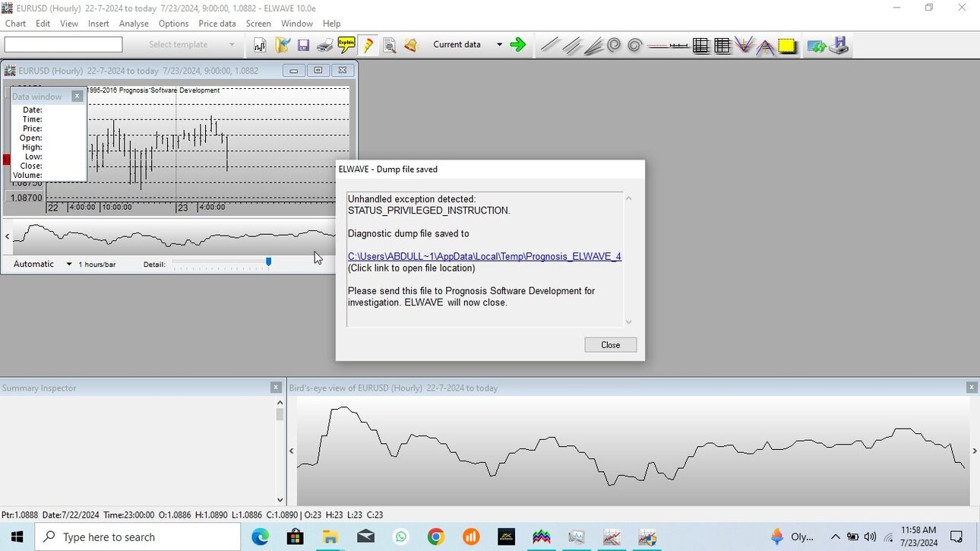Viewport: 980px width, 551px height.
Task: Select the downward V pitchfork tool
Action: click(x=744, y=46)
